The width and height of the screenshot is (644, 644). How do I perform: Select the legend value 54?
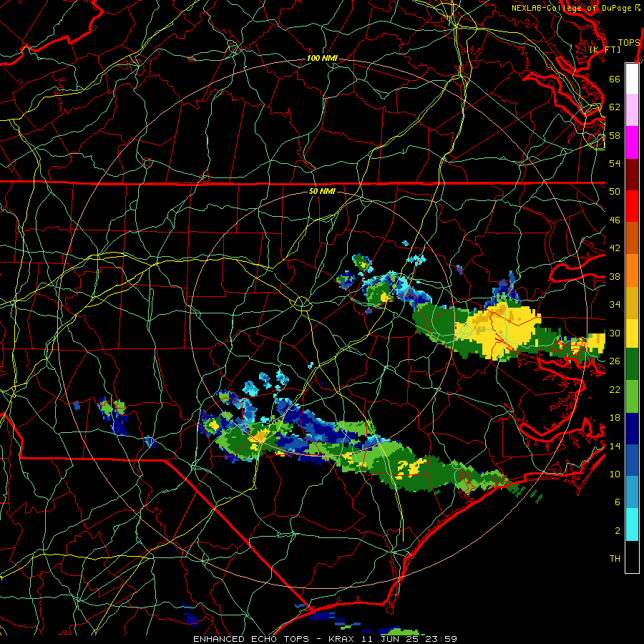coord(615,163)
